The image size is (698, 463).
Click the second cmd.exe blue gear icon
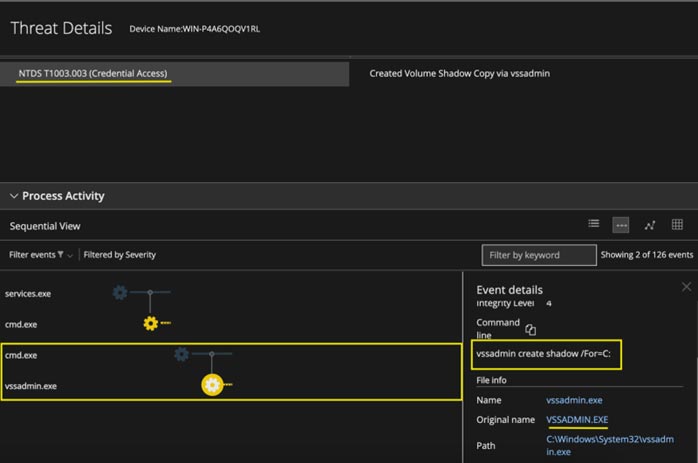coord(181,354)
